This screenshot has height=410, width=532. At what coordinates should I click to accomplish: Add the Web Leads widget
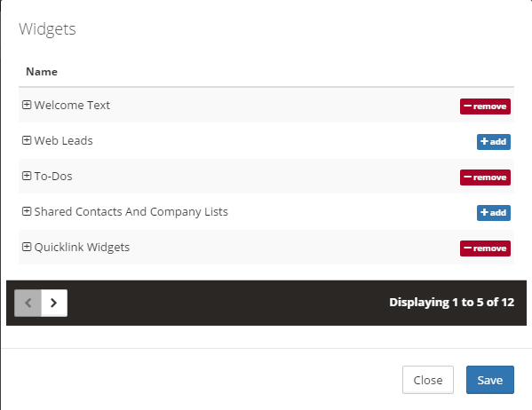494,142
